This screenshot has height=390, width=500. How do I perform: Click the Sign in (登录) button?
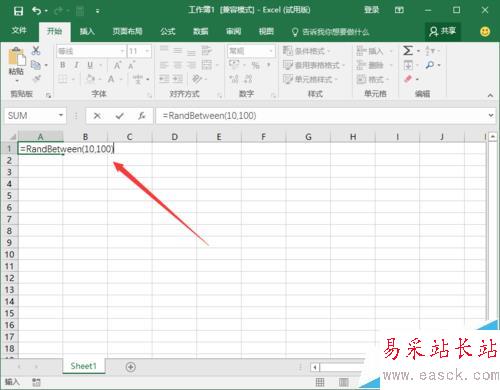[x=371, y=10]
